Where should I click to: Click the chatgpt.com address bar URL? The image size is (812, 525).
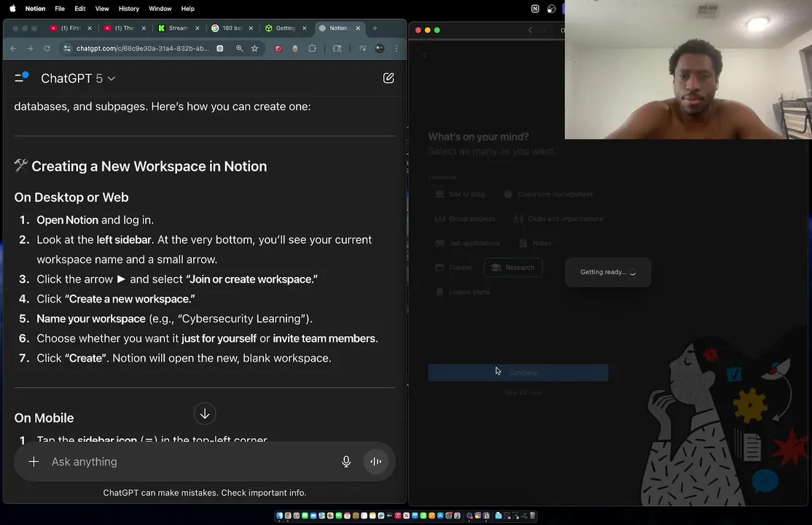(x=142, y=48)
